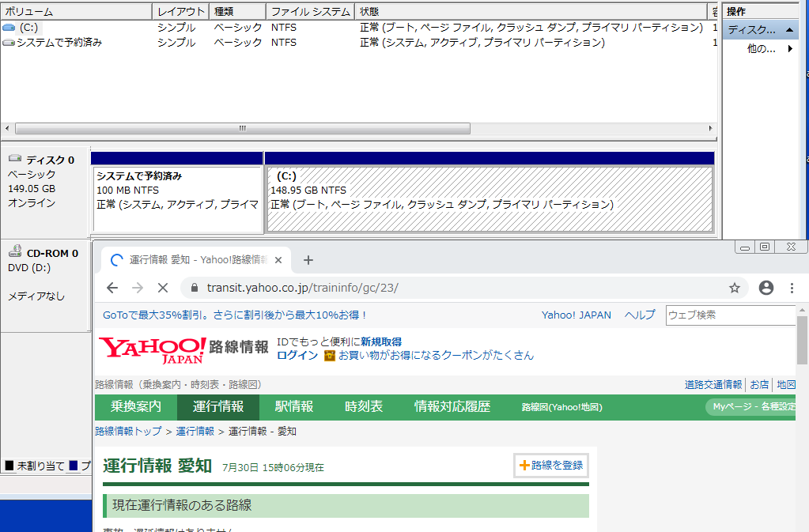
Task: Click the ログイン link
Action: (297, 355)
